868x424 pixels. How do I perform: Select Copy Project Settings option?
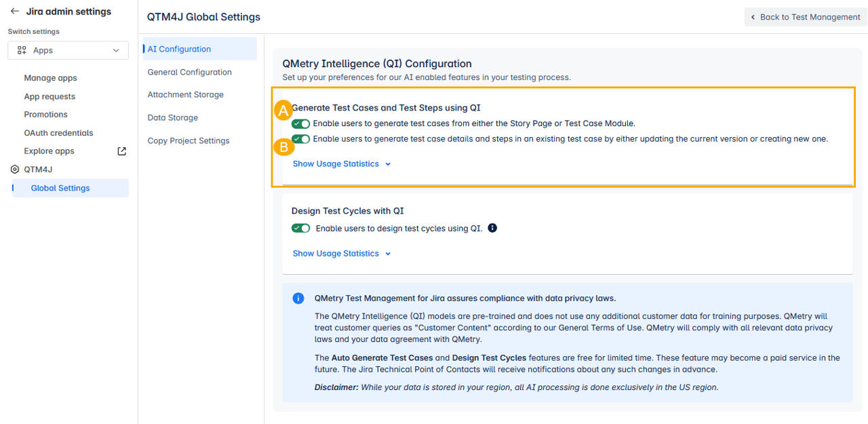coord(189,141)
